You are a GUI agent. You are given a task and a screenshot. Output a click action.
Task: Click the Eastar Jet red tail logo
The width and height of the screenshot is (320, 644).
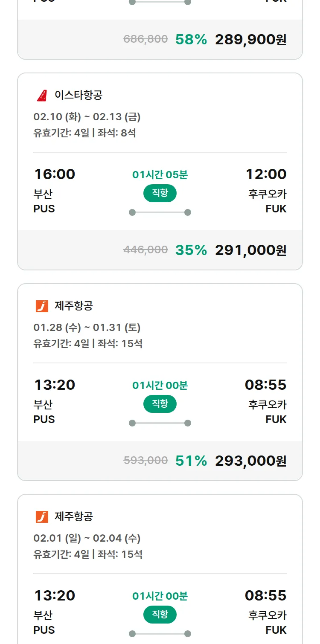(x=42, y=95)
